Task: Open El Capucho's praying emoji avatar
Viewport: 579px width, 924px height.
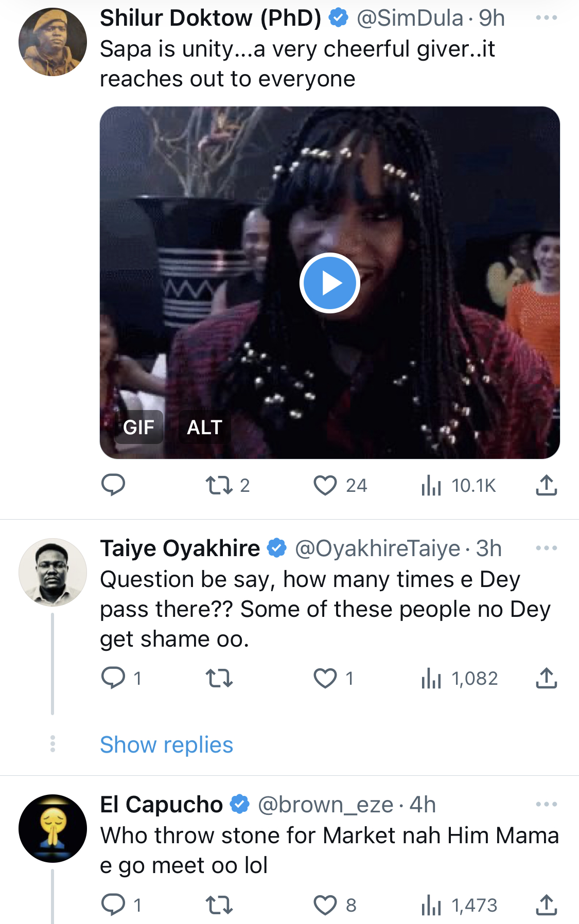Action: tap(52, 828)
